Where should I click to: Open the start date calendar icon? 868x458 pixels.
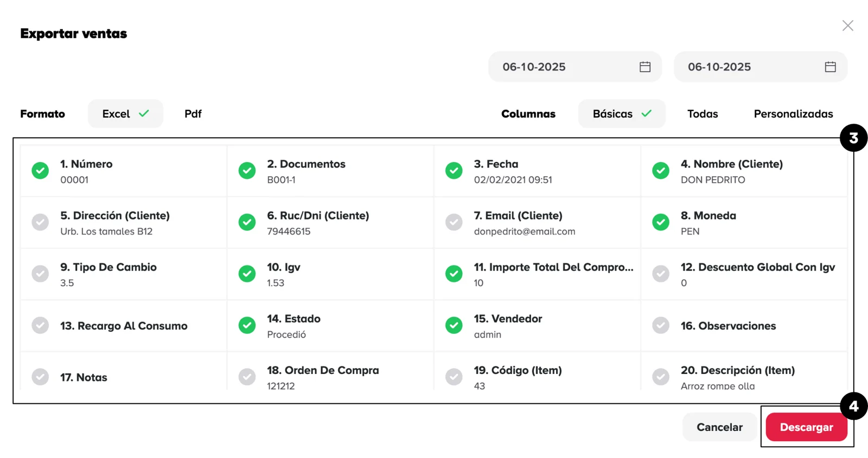click(x=644, y=67)
